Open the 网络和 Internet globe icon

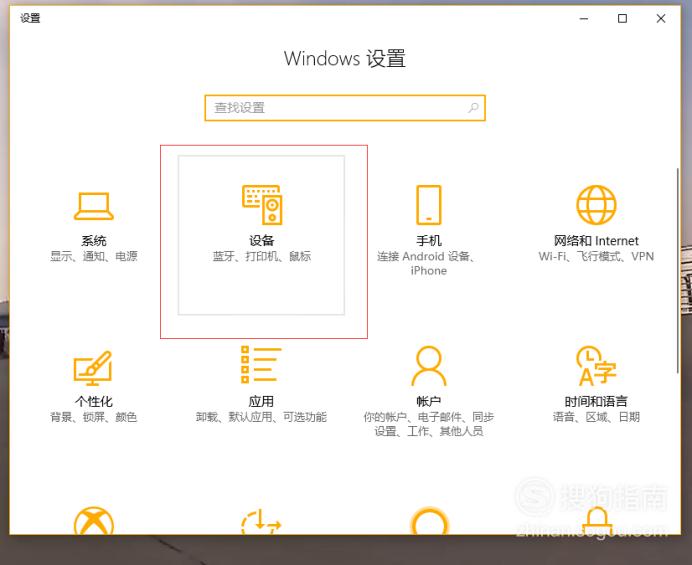click(596, 205)
